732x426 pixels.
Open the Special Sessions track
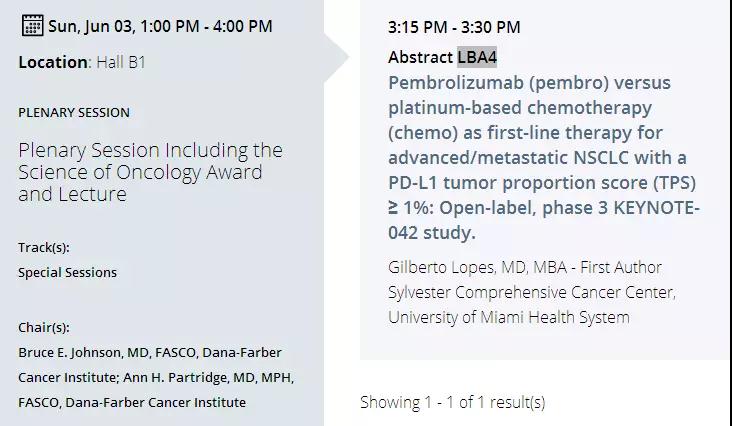(67, 272)
